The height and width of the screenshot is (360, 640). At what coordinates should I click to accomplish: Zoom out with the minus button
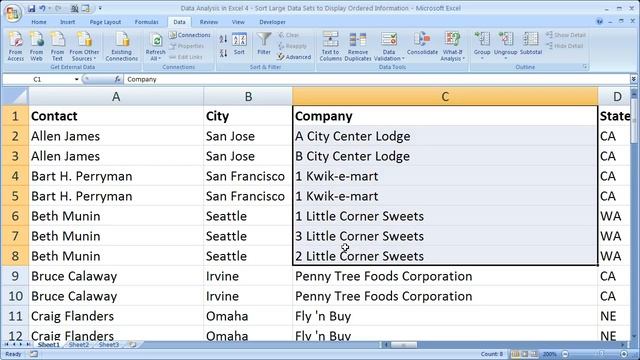pos(565,354)
